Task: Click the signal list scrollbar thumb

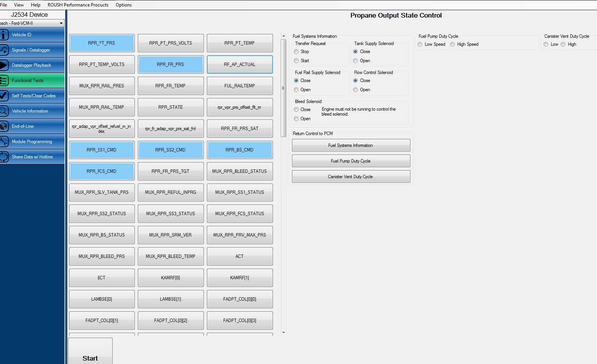Action: pos(283,87)
